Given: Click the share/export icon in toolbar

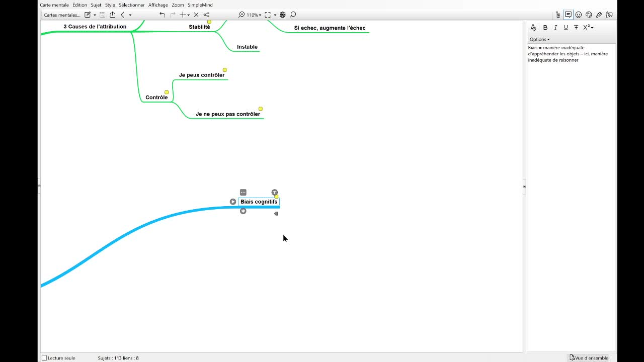Looking at the screenshot, I should pos(113,15).
